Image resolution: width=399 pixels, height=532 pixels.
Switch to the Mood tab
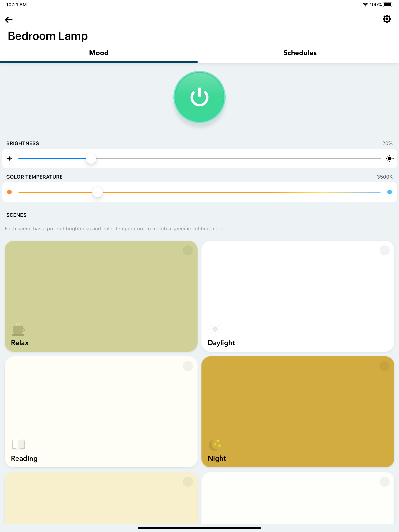[x=99, y=53]
